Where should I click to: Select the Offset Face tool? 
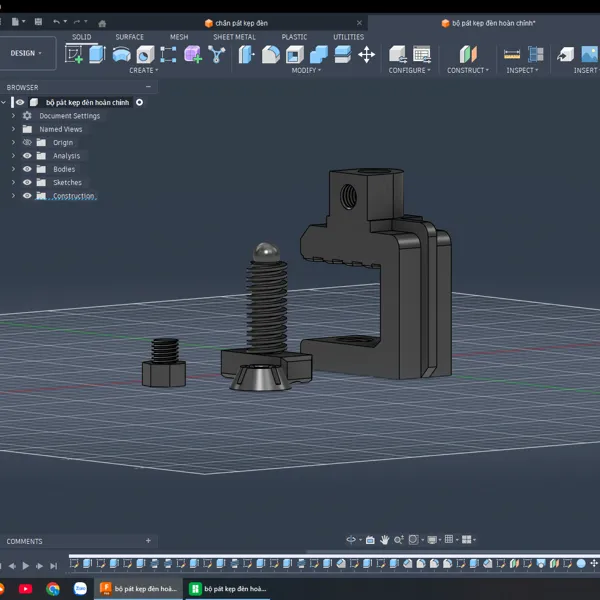pos(342,54)
